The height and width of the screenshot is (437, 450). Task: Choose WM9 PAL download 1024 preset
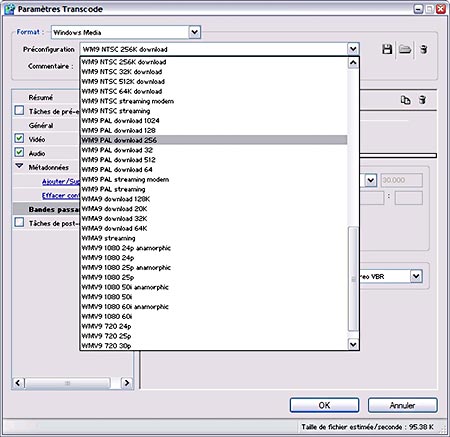coord(214,121)
